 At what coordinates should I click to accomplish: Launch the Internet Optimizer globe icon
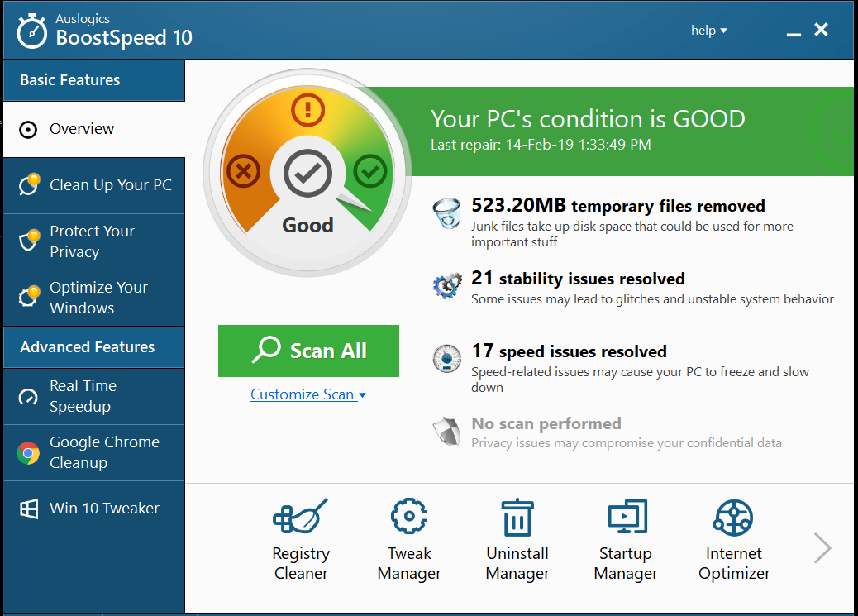pyautogui.click(x=733, y=517)
